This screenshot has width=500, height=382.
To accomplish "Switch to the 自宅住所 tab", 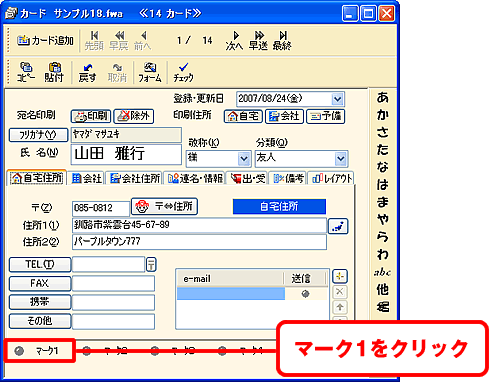I will click(x=37, y=178).
